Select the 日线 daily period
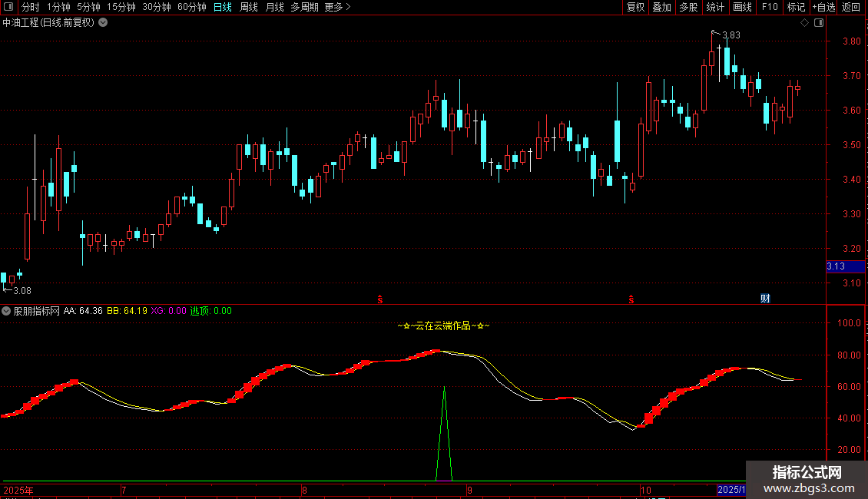Viewport: 868px width, 499px height. pos(223,7)
